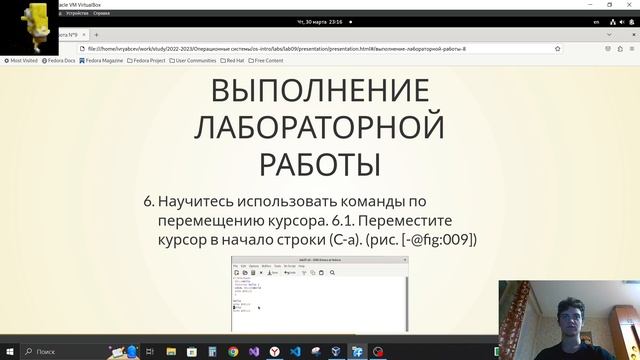640x360 pixels.
Task: Expand the list-all-tabs dropdown arrow
Action: pos(609,35)
